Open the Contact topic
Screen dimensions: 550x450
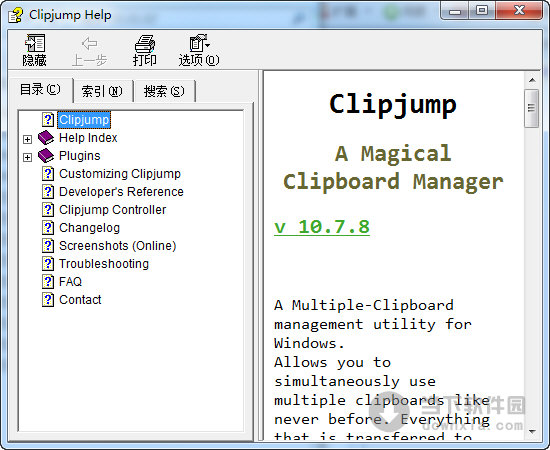click(x=80, y=300)
